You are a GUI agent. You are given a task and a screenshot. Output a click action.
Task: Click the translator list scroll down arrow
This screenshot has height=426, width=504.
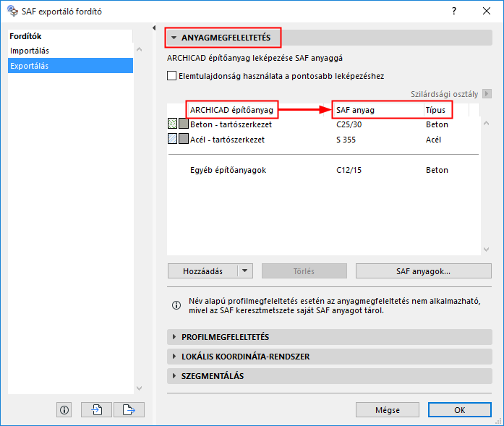coord(139,388)
